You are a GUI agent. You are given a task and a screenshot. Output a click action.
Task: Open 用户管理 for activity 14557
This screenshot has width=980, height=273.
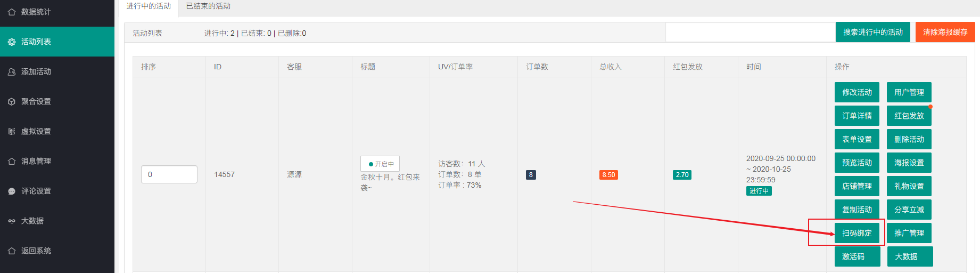(x=909, y=92)
